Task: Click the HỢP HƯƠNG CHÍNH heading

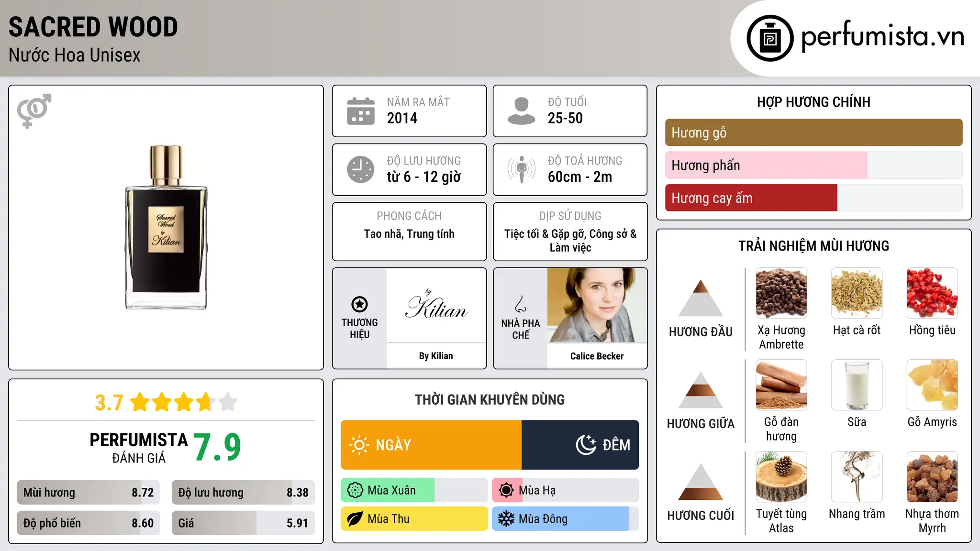Action: (x=813, y=102)
